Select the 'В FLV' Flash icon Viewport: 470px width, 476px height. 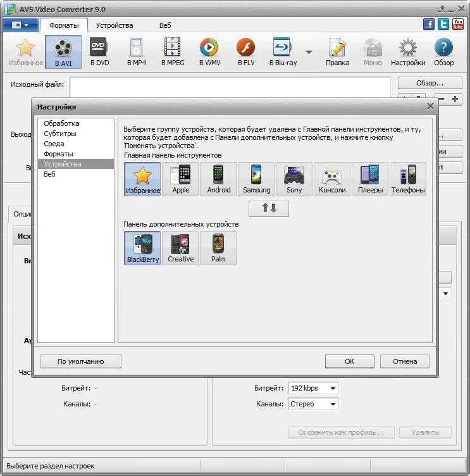(x=246, y=52)
